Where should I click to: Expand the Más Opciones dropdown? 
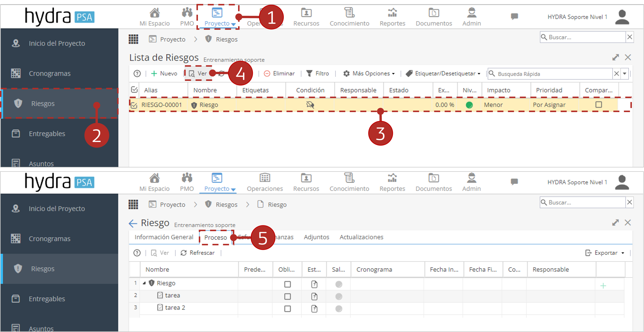click(x=369, y=73)
